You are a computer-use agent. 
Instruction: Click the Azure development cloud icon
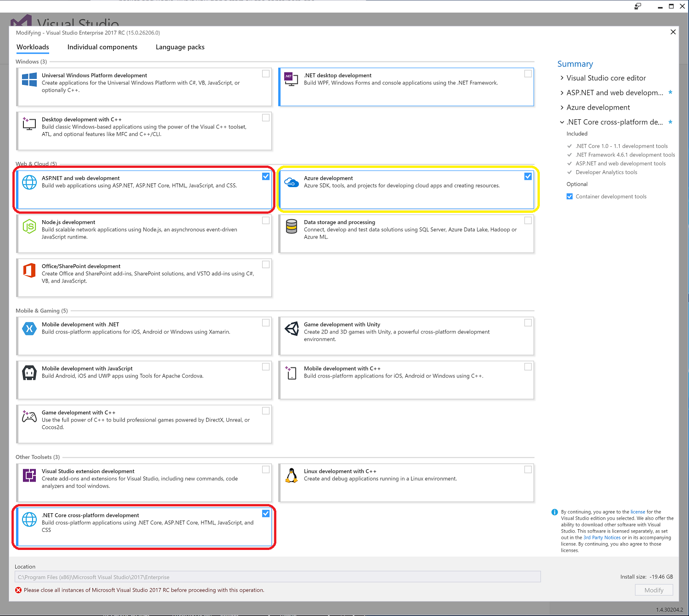point(291,182)
